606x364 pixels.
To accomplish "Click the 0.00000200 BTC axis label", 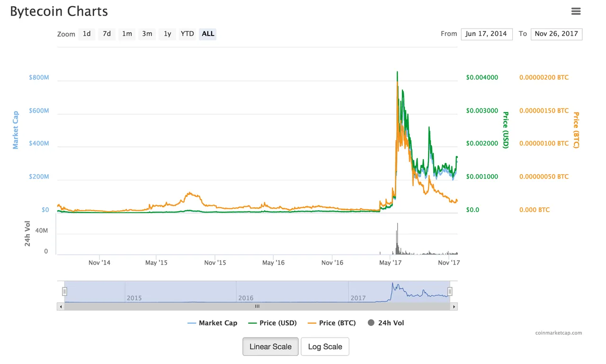I will coord(544,77).
